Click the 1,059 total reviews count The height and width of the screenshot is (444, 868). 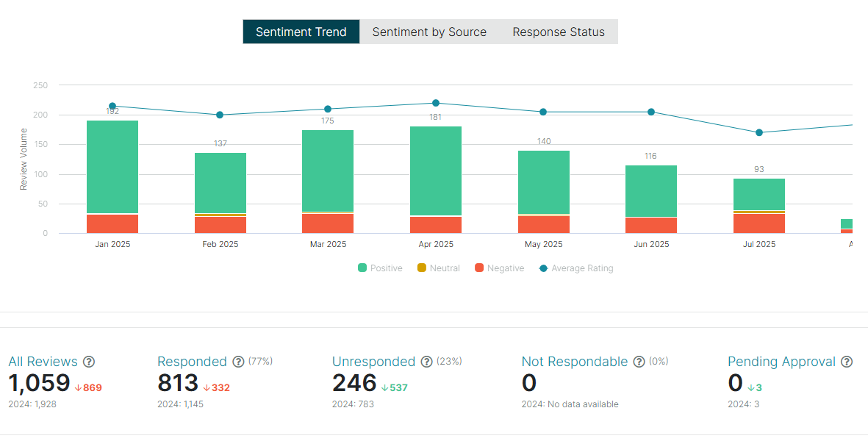[x=39, y=383]
